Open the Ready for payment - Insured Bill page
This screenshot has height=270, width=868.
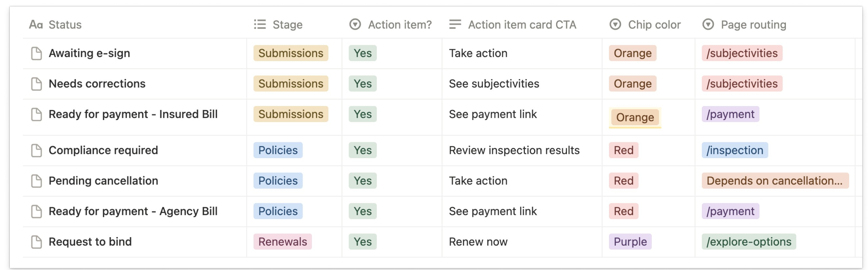(133, 114)
